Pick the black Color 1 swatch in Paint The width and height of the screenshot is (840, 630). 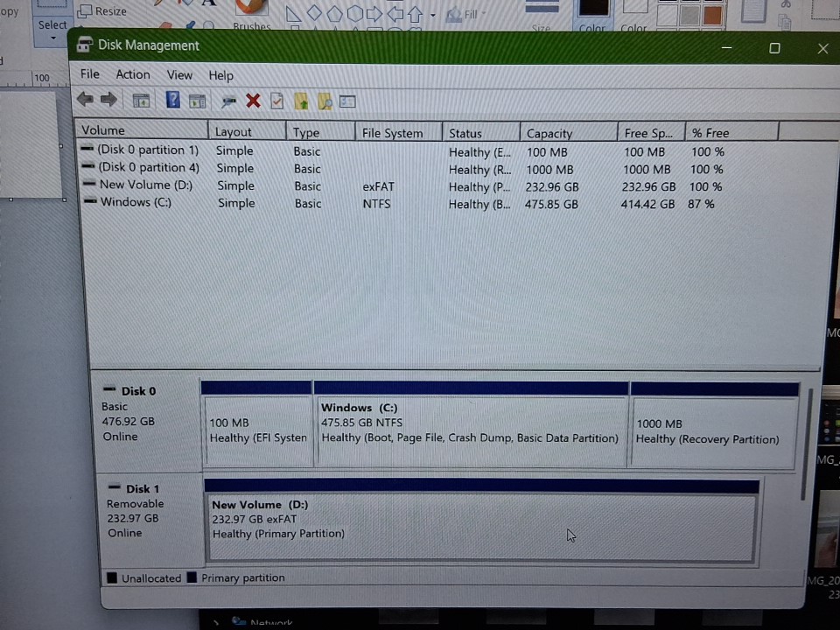click(x=592, y=9)
